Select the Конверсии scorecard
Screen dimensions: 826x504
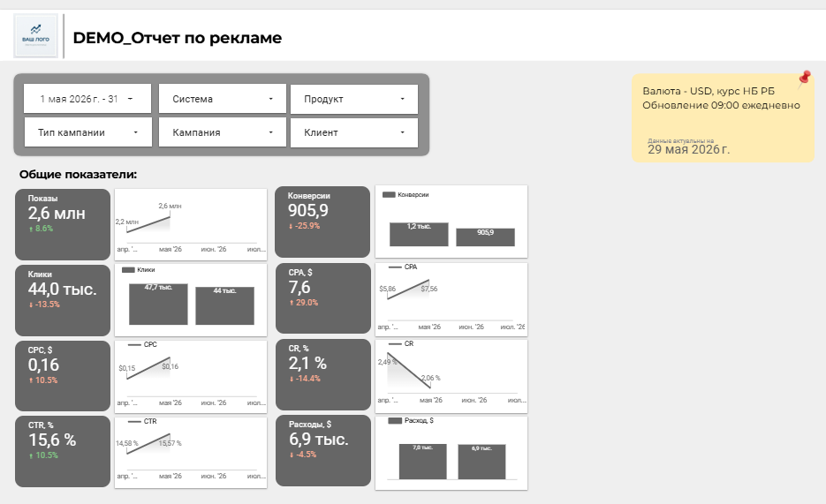click(323, 222)
